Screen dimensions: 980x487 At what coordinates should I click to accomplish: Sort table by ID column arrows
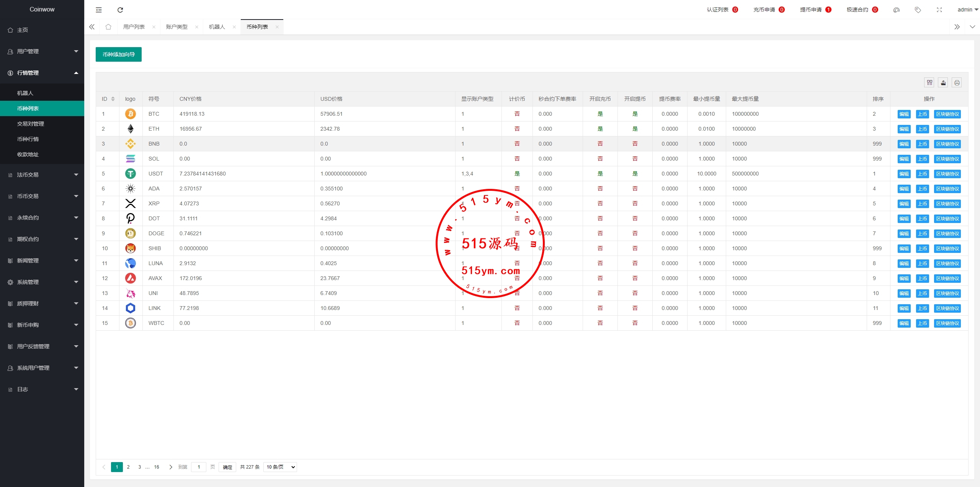tap(113, 99)
